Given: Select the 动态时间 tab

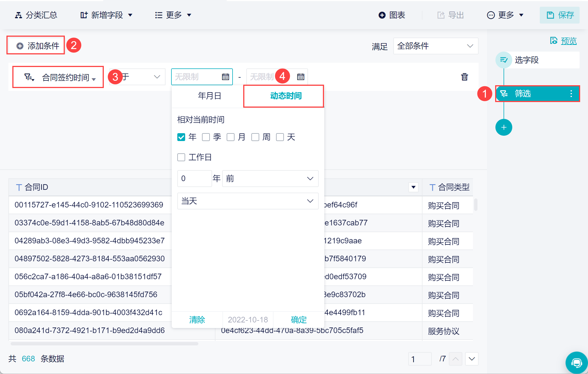Looking at the screenshot, I should 286,96.
